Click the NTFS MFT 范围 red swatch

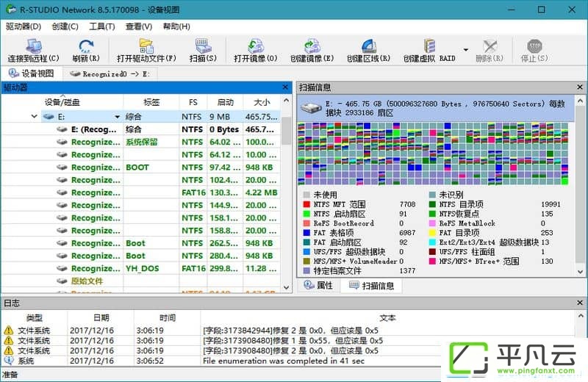306,204
